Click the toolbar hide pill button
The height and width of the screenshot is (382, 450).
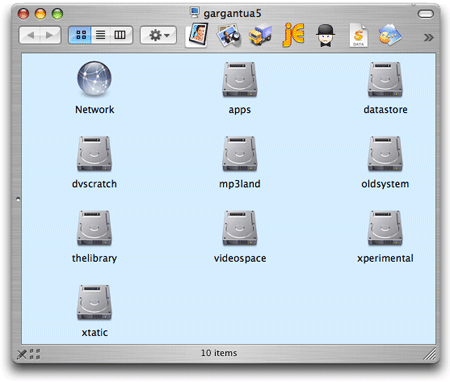click(426, 14)
